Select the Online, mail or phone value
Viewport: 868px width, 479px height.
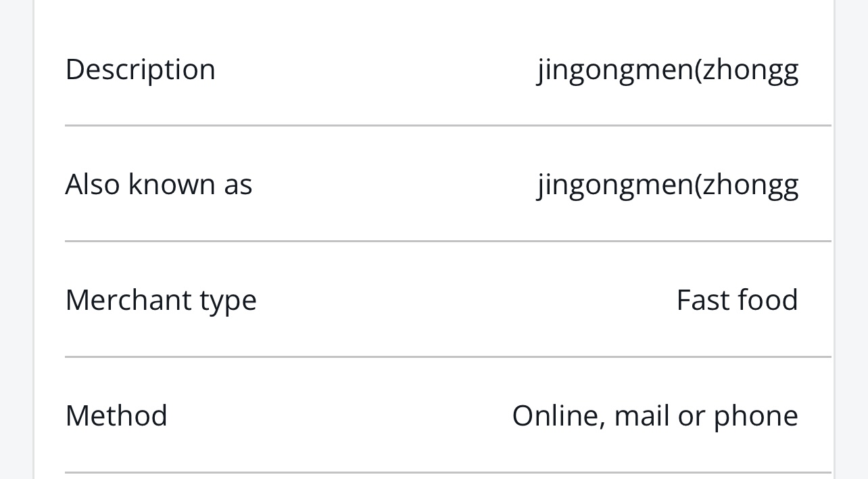coord(655,415)
